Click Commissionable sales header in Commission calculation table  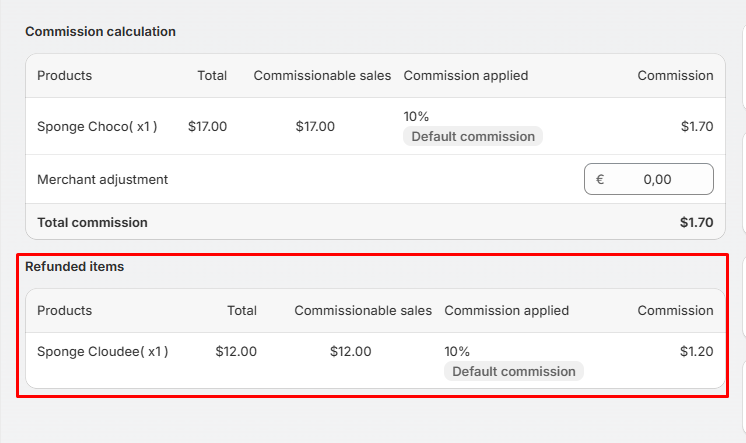pos(321,75)
